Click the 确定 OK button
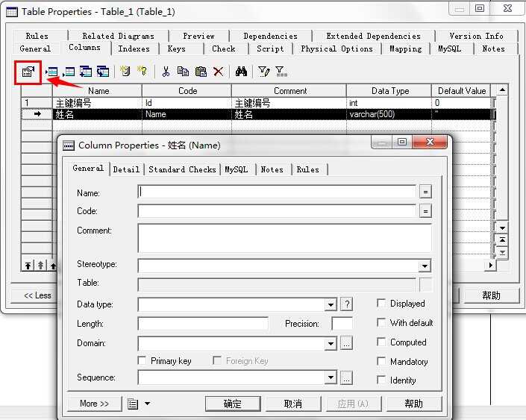526x420 pixels. coord(233,404)
